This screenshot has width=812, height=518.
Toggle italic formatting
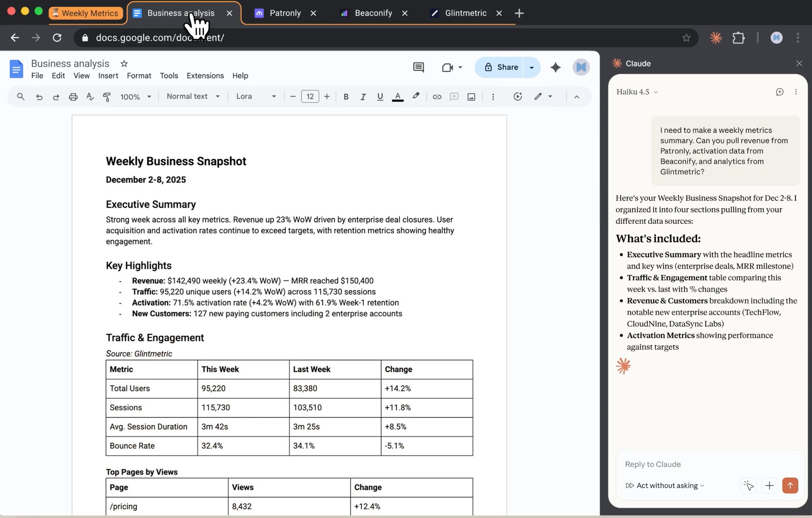point(363,97)
